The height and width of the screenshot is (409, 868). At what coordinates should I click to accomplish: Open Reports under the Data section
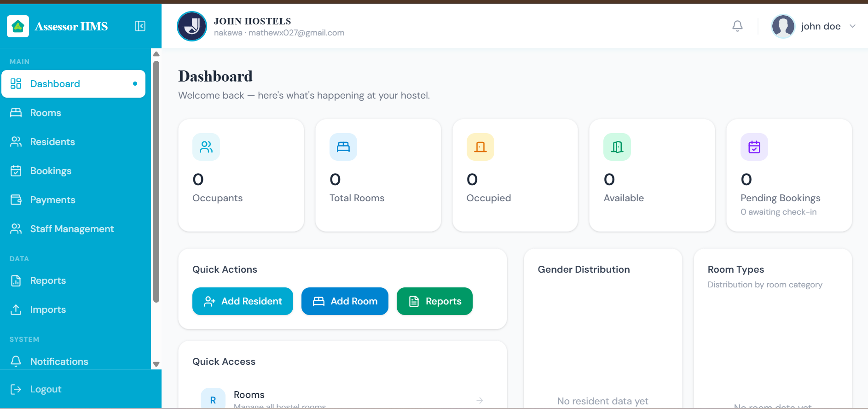[74, 280]
